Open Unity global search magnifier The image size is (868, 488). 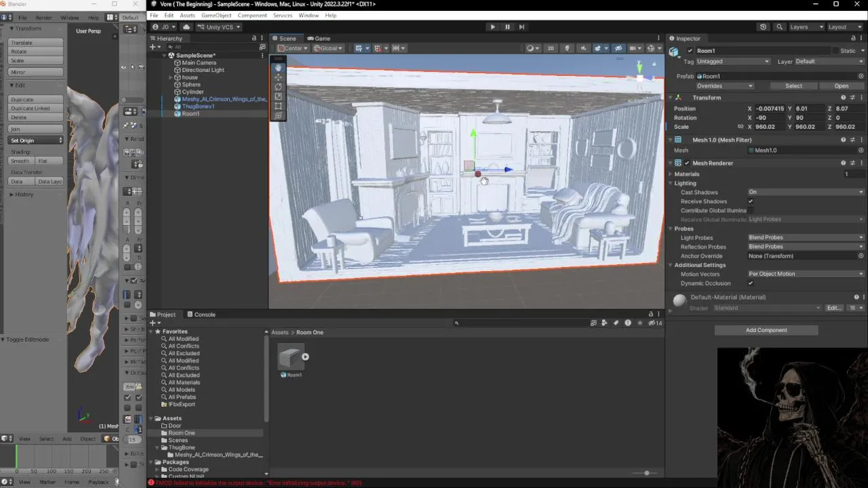pyautogui.click(x=779, y=27)
